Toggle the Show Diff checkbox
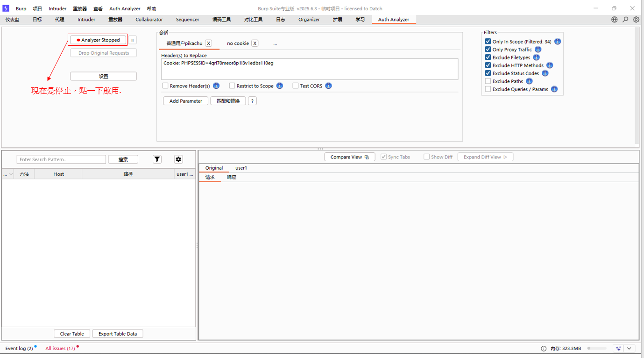 click(x=426, y=157)
